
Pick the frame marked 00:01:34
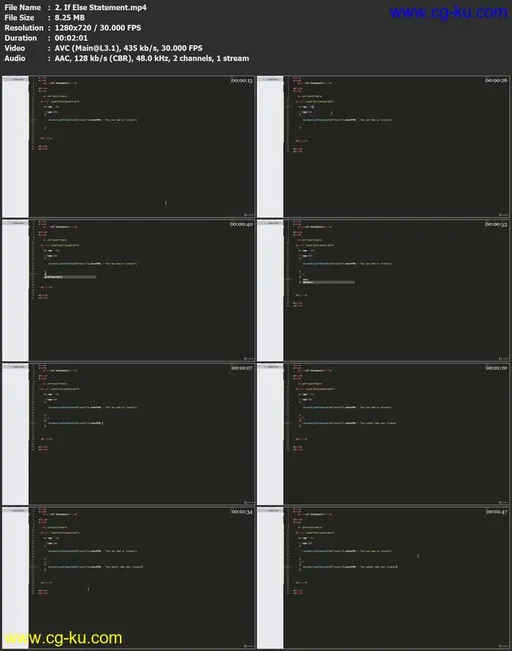128,578
